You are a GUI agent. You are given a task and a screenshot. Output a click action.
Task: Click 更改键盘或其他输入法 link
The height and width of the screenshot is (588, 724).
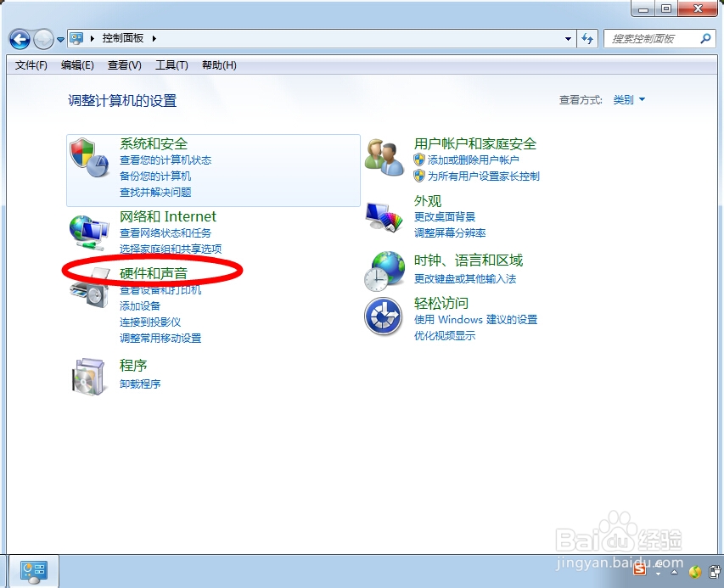464,278
